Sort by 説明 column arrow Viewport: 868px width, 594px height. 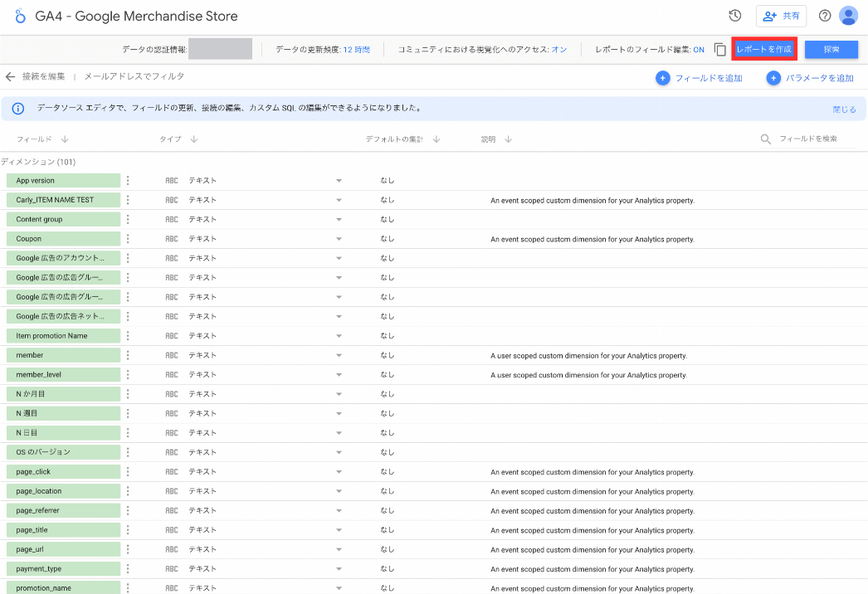(508, 139)
